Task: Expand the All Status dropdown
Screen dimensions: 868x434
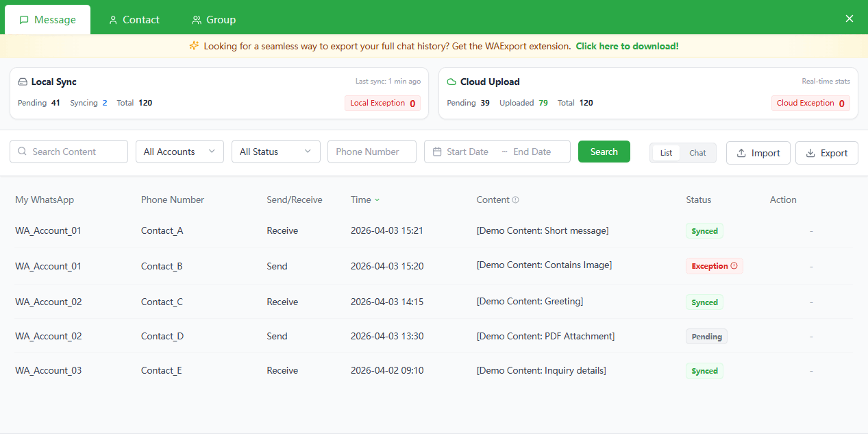Action: [x=275, y=152]
